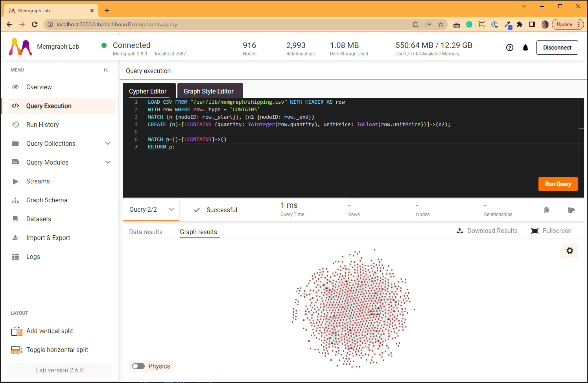The image size is (588, 383).
Task: Open the browser side panel icon
Action: click(x=532, y=24)
